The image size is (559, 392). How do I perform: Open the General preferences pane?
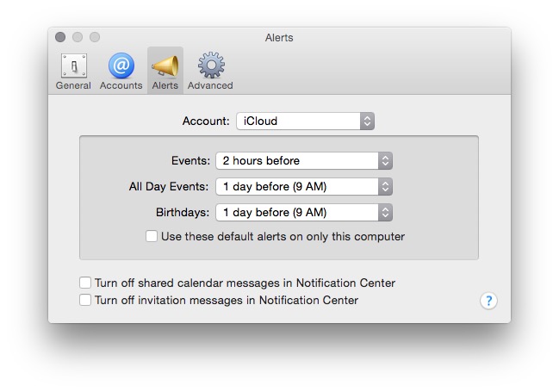click(73, 72)
